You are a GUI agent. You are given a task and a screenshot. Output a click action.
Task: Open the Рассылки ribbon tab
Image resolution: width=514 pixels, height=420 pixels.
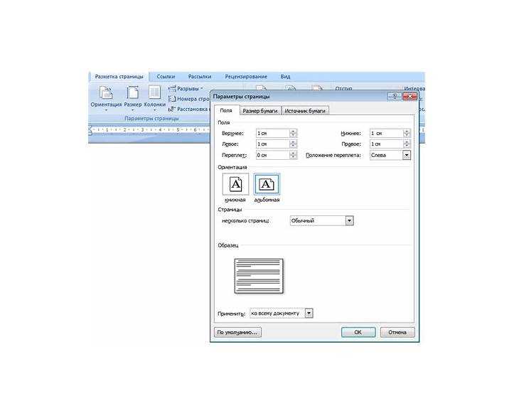(200, 77)
